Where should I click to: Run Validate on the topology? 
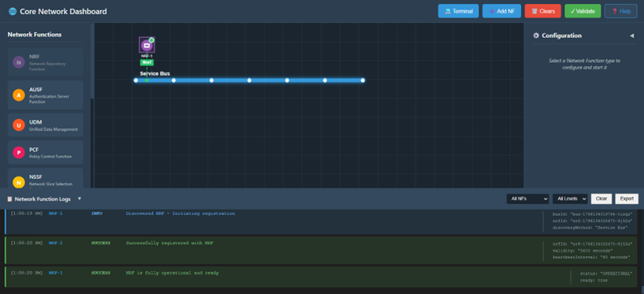click(583, 11)
